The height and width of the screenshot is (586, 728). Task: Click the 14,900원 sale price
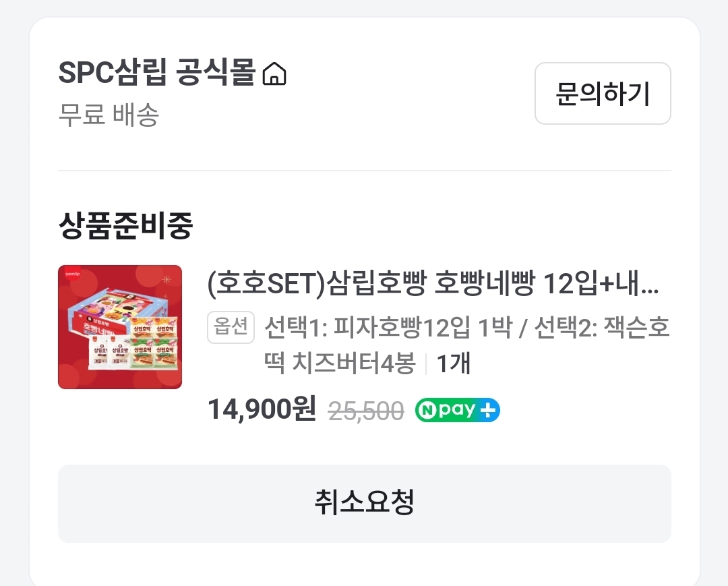tap(262, 409)
